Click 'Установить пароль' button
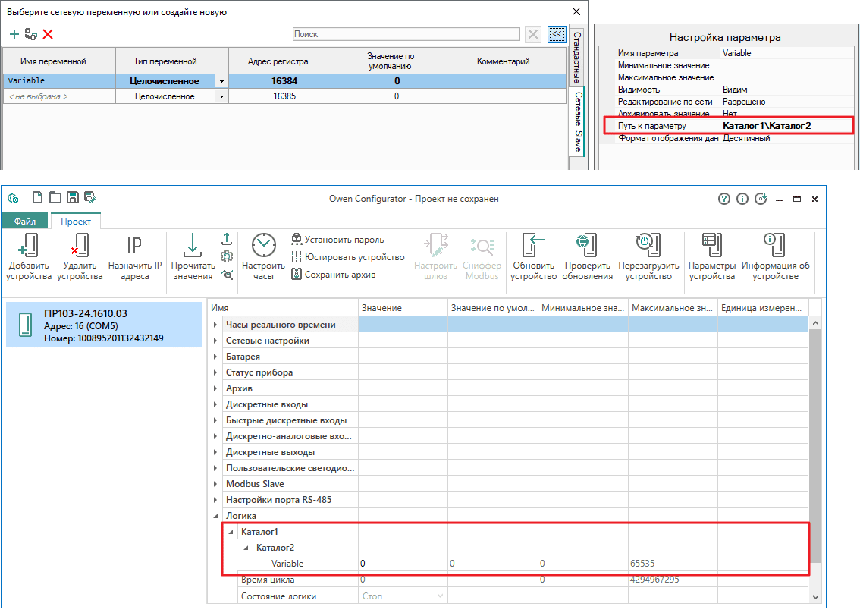The image size is (860, 616). (x=337, y=240)
